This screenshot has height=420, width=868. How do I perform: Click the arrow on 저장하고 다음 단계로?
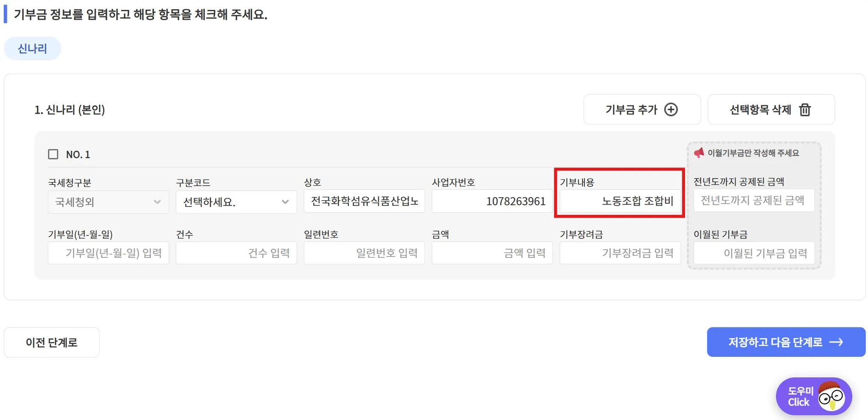(x=836, y=342)
